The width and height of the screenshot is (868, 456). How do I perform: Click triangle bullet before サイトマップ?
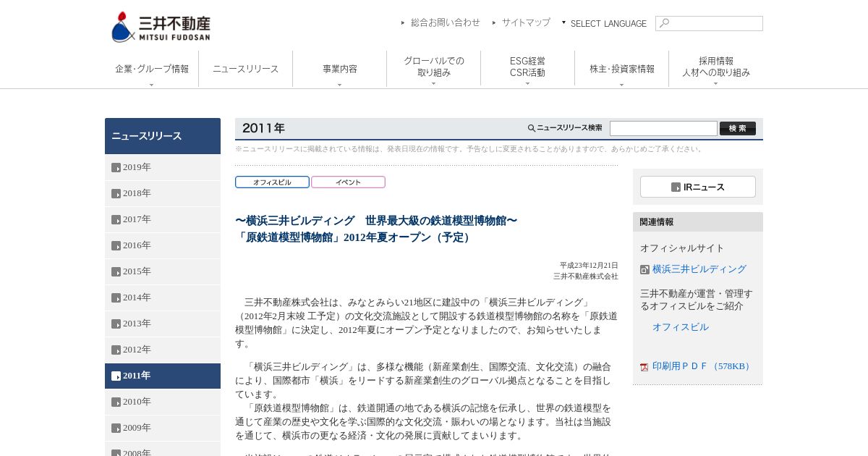(x=494, y=22)
